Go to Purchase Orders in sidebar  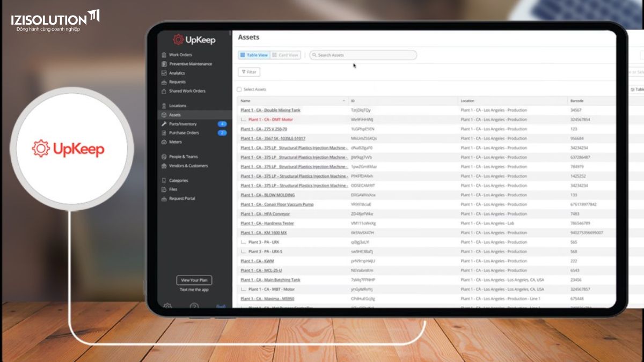pyautogui.click(x=184, y=133)
